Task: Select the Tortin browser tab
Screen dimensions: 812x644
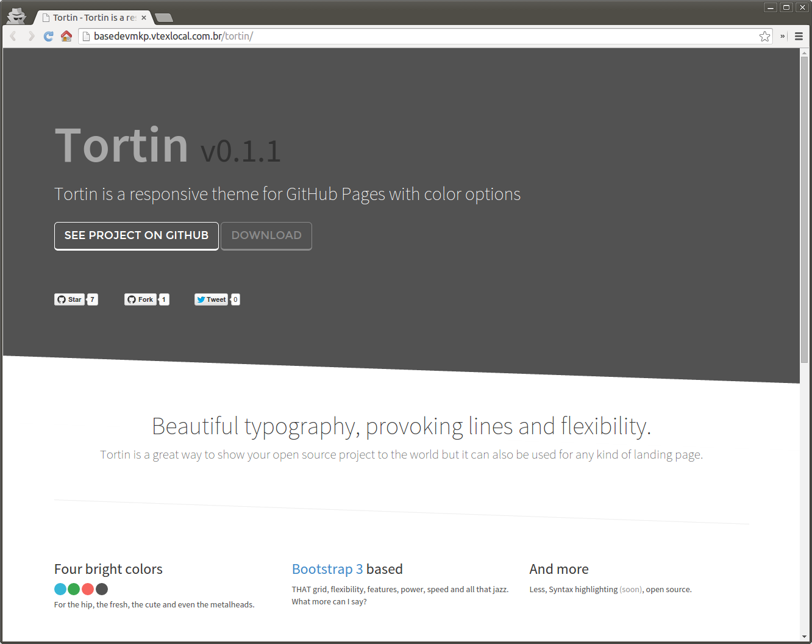Action: (x=91, y=18)
